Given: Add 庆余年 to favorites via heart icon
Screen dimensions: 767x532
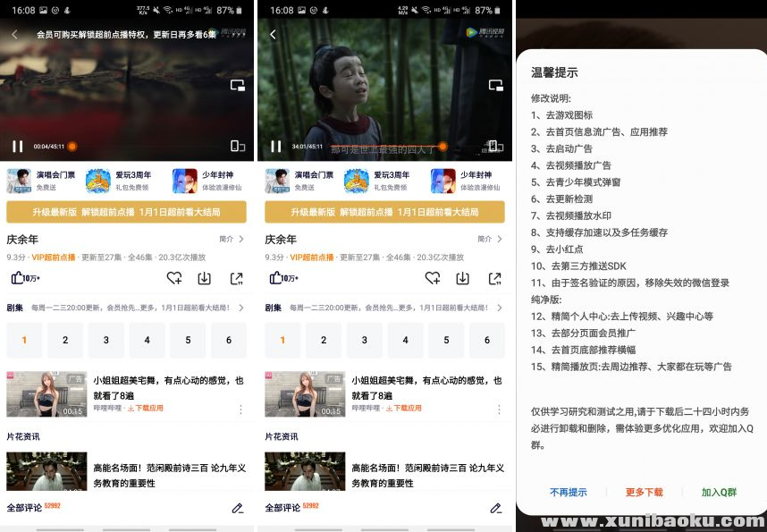Looking at the screenshot, I should coord(175,279).
